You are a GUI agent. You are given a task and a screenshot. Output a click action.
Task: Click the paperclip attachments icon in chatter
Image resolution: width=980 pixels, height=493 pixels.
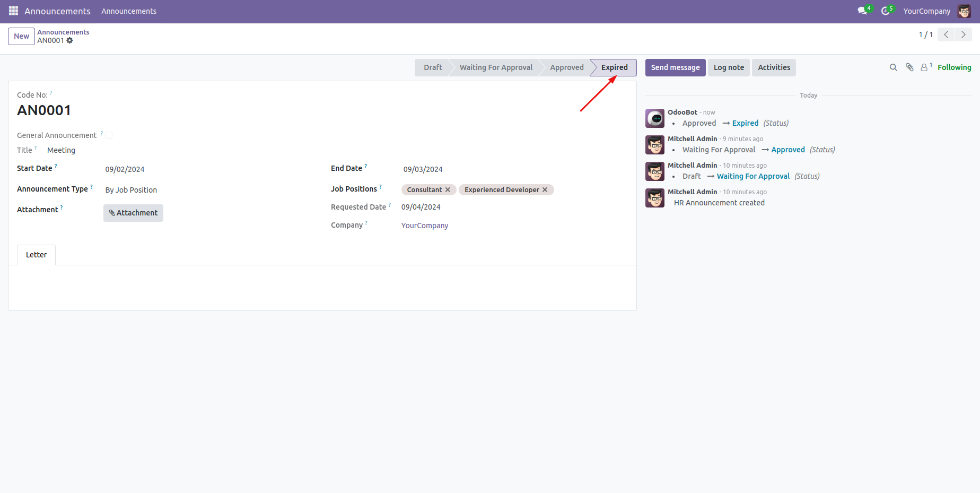[909, 67]
